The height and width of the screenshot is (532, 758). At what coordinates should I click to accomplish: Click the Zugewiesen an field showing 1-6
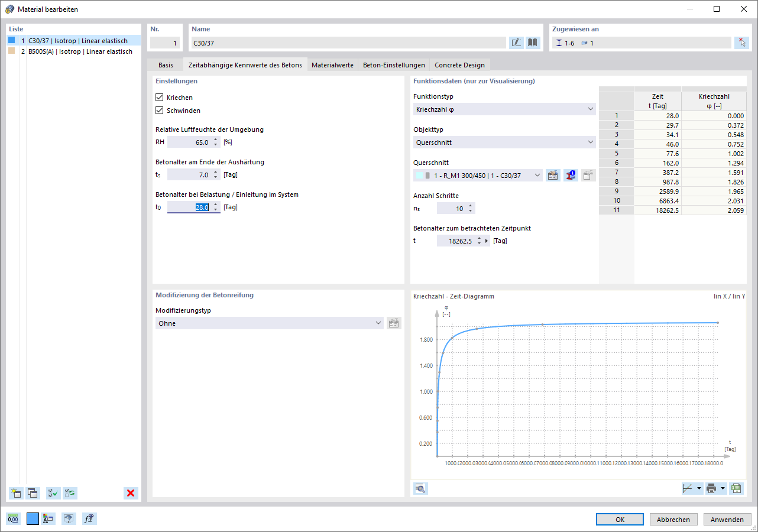pos(642,43)
